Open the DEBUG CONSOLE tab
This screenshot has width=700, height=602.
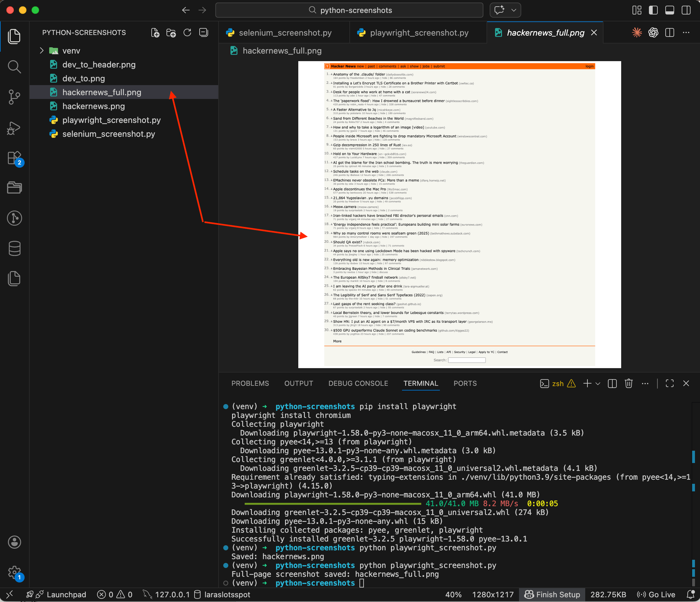(358, 383)
